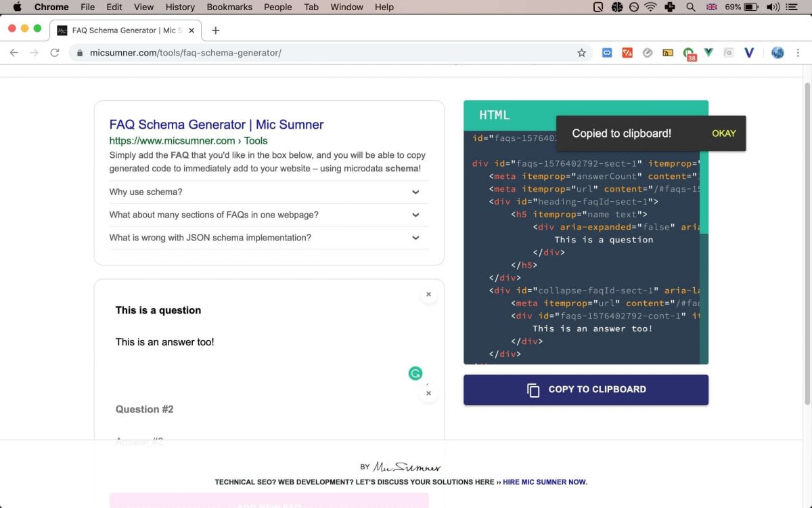Click the green URL https://www.micsumner.com › Tools

point(188,141)
